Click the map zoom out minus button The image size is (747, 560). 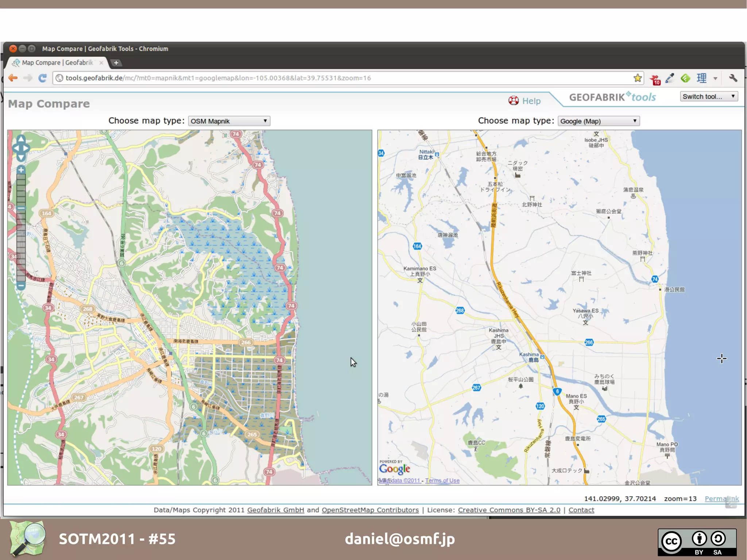click(21, 286)
